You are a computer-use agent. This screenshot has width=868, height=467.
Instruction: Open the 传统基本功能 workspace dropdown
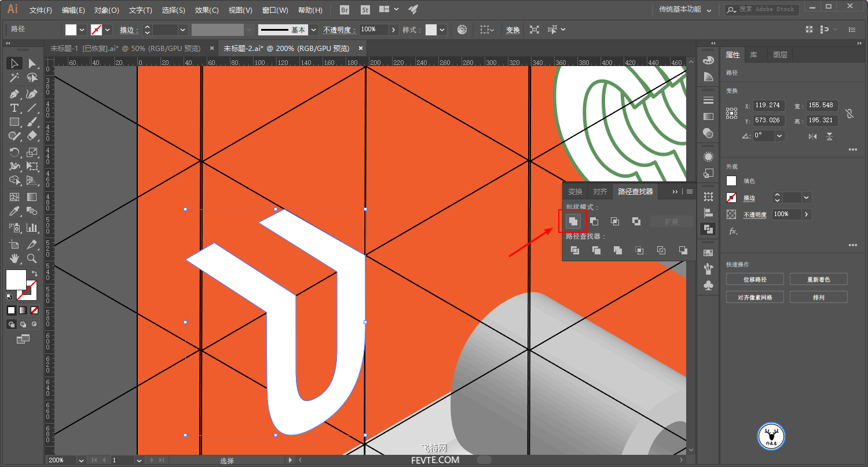(685, 10)
